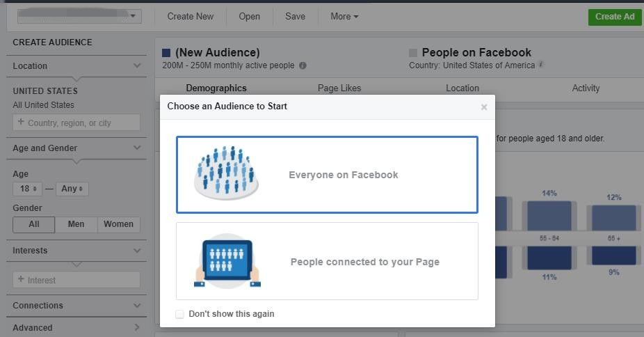The height and width of the screenshot is (337, 644).
Task: Select the Everyone on Facebook crowd illustration
Action: 226,173
